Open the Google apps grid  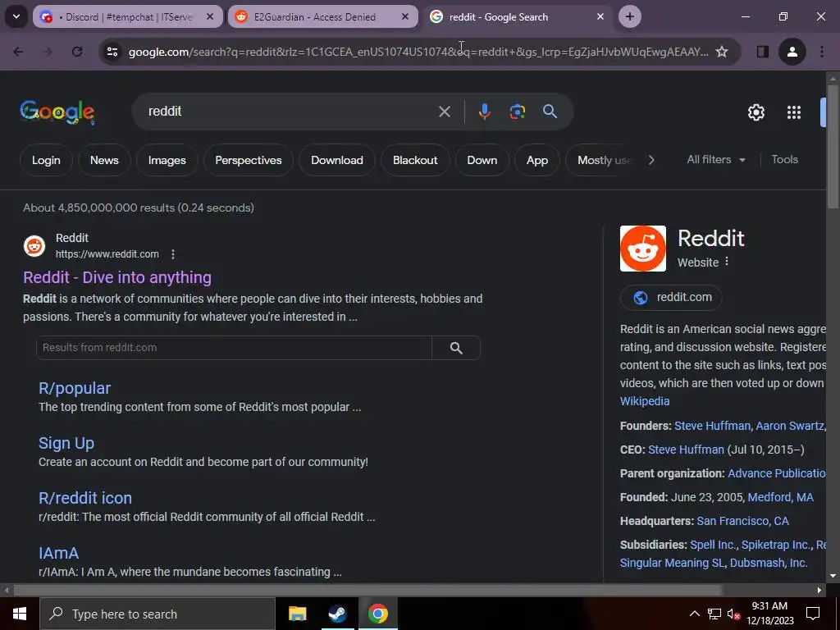[x=794, y=112]
